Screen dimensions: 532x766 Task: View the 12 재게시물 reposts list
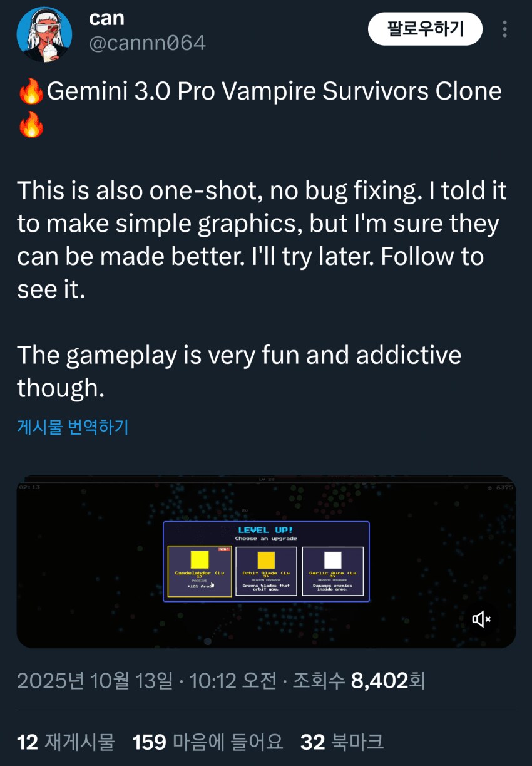[66, 742]
